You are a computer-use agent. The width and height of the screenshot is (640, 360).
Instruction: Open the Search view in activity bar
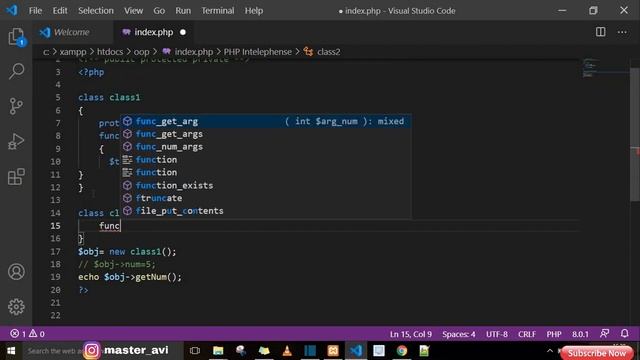click(x=16, y=71)
